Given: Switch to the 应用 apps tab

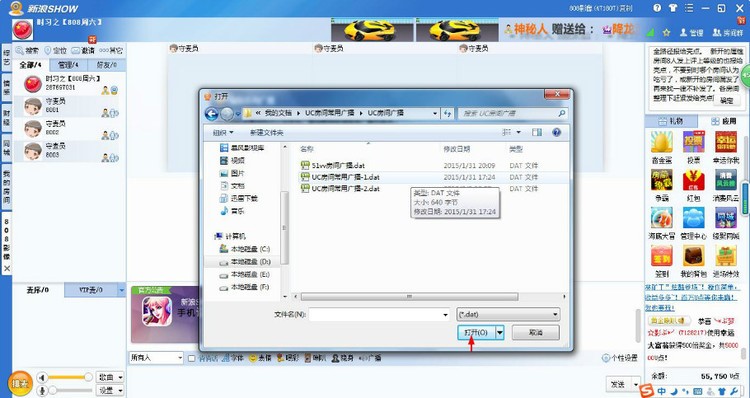Looking at the screenshot, I should pyautogui.click(x=723, y=121).
